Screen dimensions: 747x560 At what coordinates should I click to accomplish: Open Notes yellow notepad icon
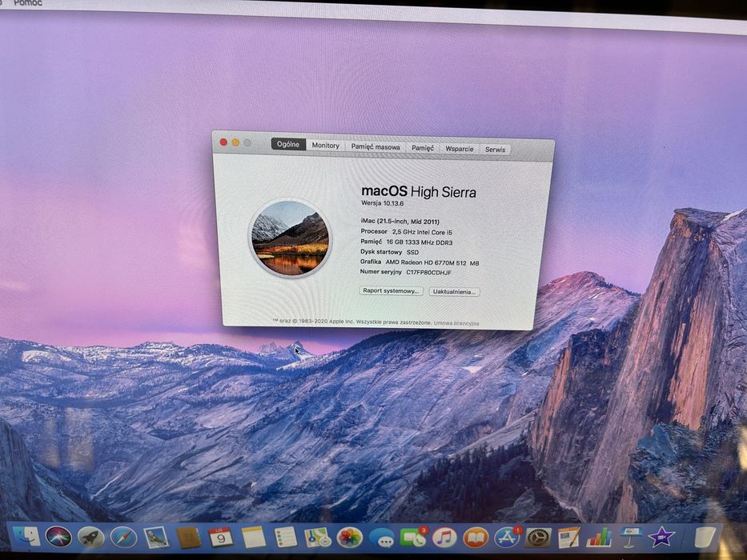pyautogui.click(x=254, y=538)
